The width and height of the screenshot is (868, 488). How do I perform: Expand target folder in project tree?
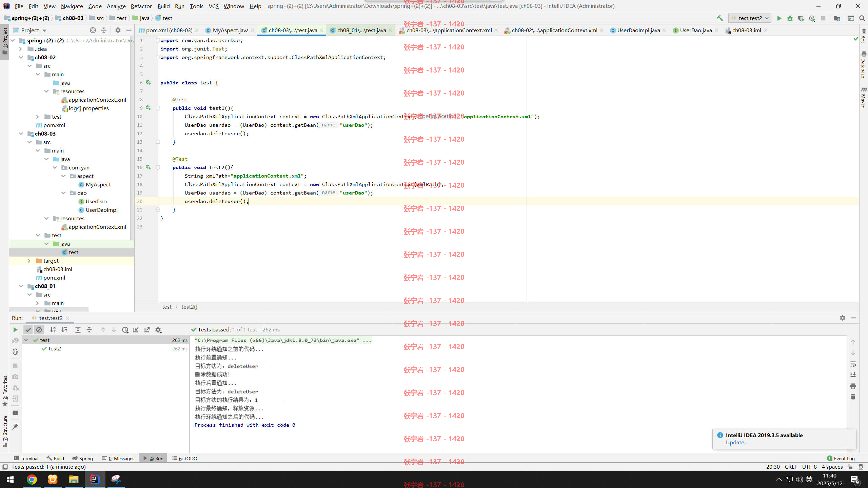29,261
